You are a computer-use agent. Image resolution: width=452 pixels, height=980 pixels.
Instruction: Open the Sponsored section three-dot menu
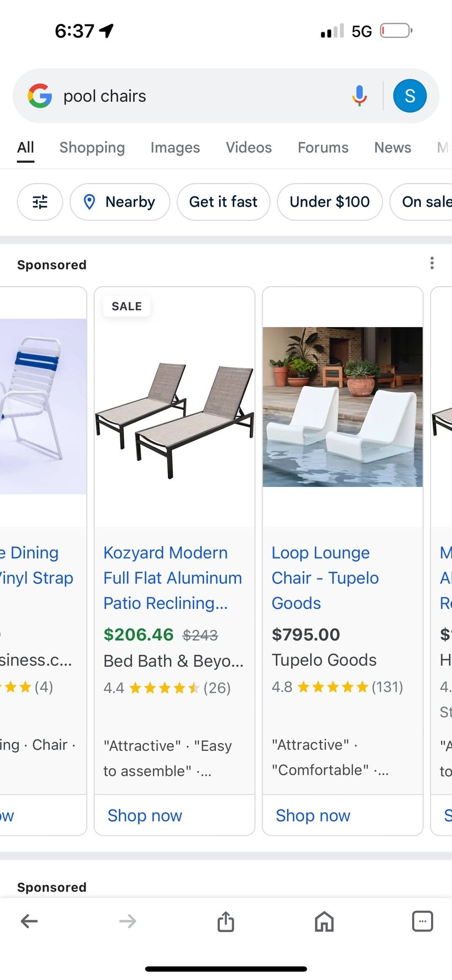[432, 263]
